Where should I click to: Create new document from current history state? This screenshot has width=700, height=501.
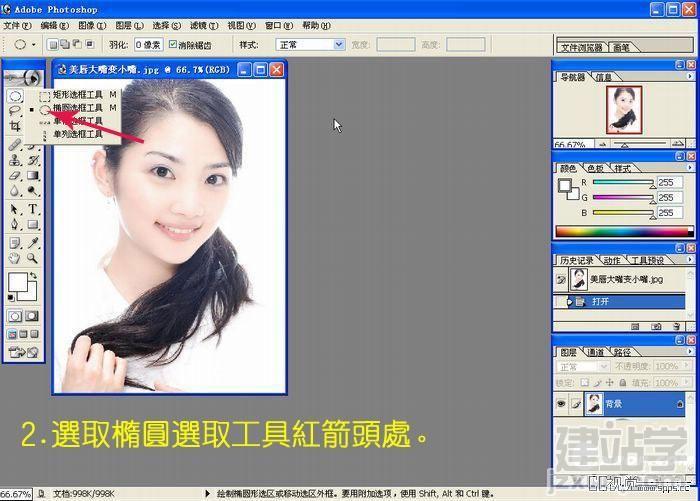pyautogui.click(x=635, y=327)
